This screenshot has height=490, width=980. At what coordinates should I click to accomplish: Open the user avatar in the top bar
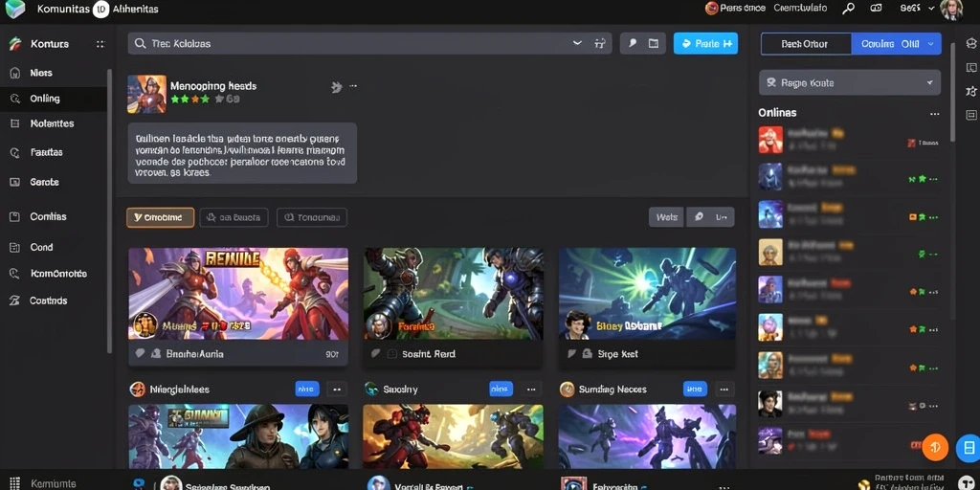point(951,10)
